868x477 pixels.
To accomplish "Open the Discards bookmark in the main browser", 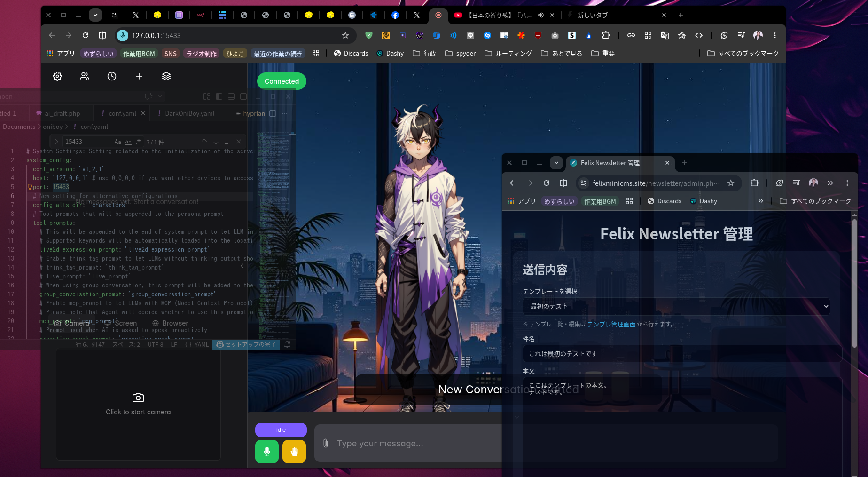I will click(x=351, y=53).
